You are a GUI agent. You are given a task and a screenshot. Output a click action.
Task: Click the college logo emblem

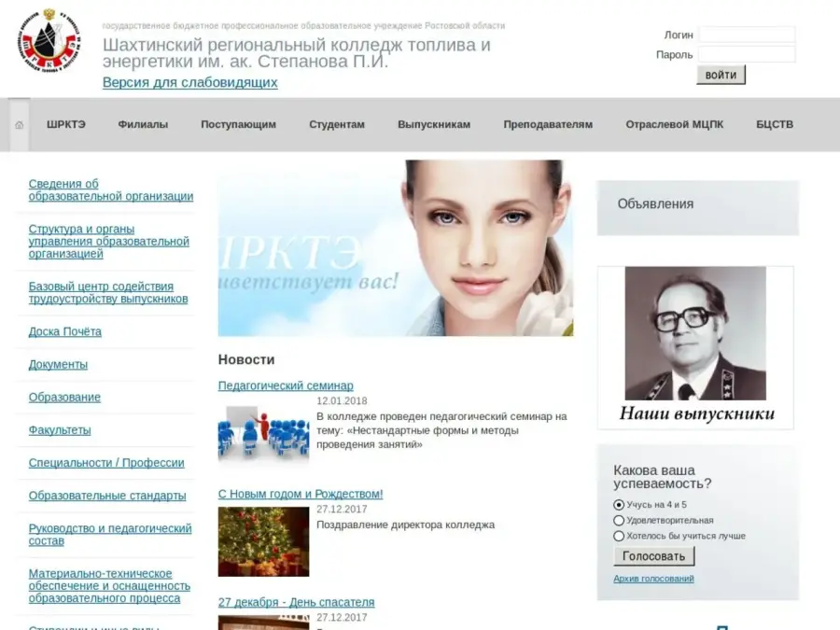click(x=49, y=42)
